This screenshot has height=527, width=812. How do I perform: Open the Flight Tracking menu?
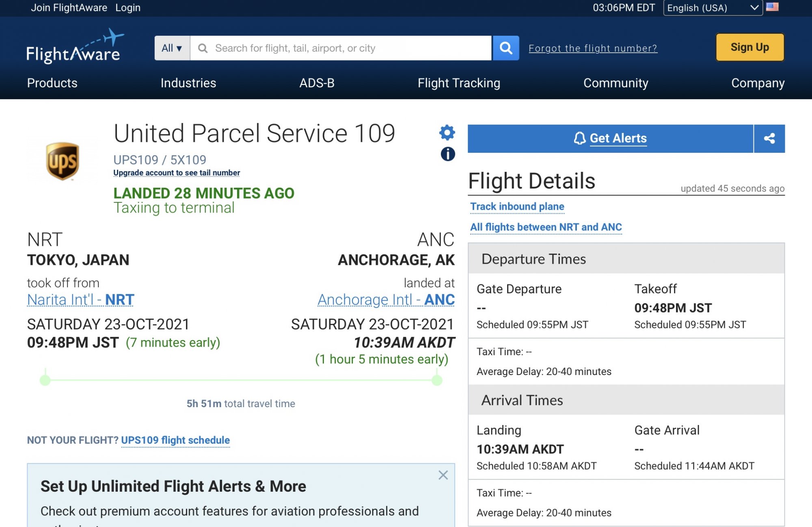tap(459, 83)
